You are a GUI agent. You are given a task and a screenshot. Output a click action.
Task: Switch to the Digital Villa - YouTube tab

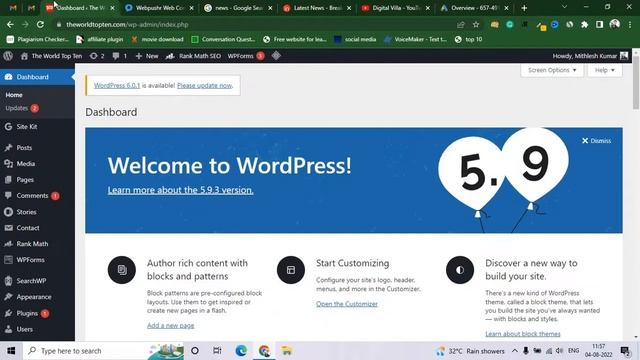pyautogui.click(x=396, y=8)
